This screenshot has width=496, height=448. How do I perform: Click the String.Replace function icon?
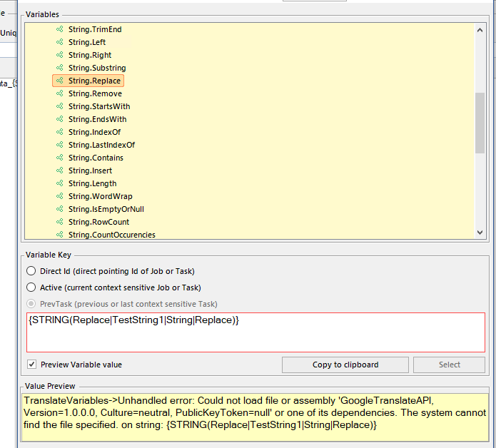(x=60, y=81)
